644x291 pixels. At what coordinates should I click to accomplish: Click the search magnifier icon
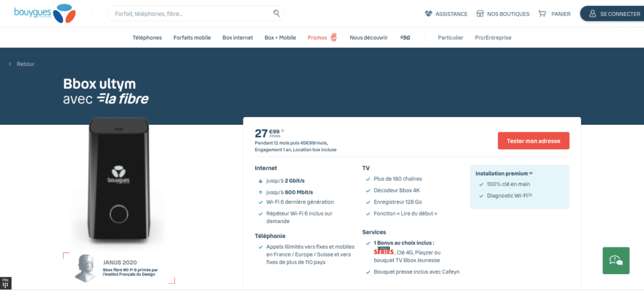(x=277, y=13)
